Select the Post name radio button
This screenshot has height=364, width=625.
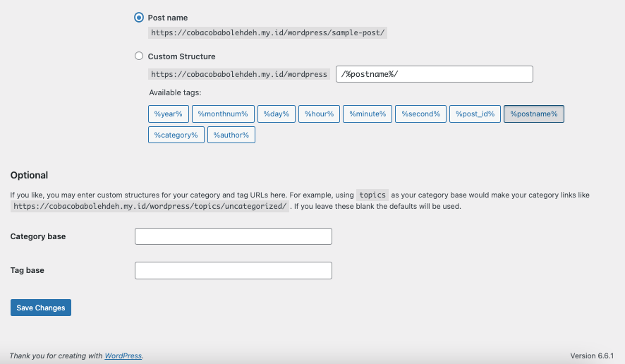139,18
